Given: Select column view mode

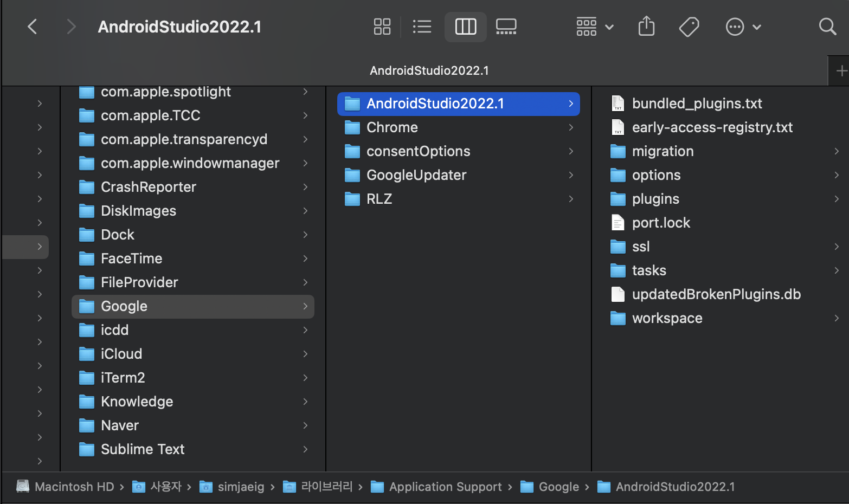Looking at the screenshot, I should pos(465,27).
